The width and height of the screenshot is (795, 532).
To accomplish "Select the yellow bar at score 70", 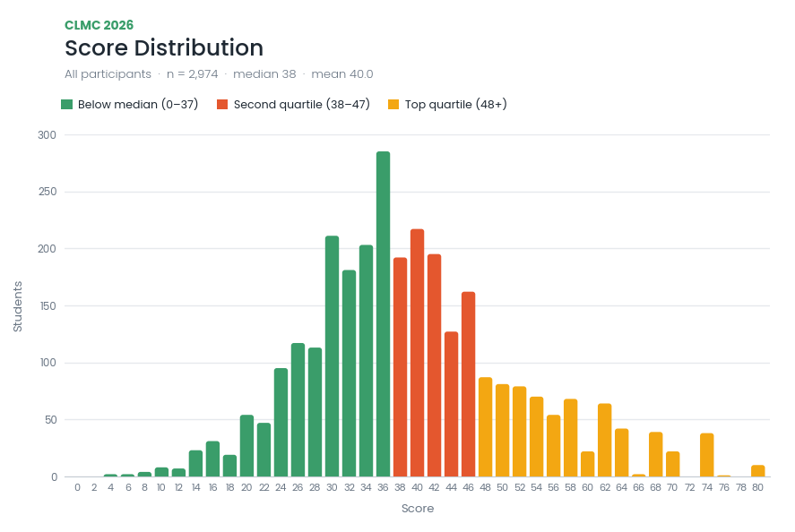I will click(x=673, y=464).
